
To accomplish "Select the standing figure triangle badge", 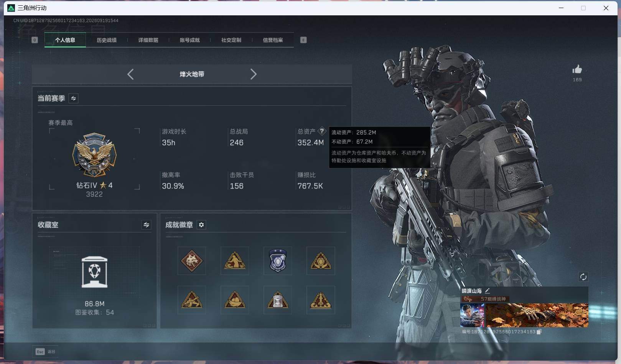I will (235, 261).
